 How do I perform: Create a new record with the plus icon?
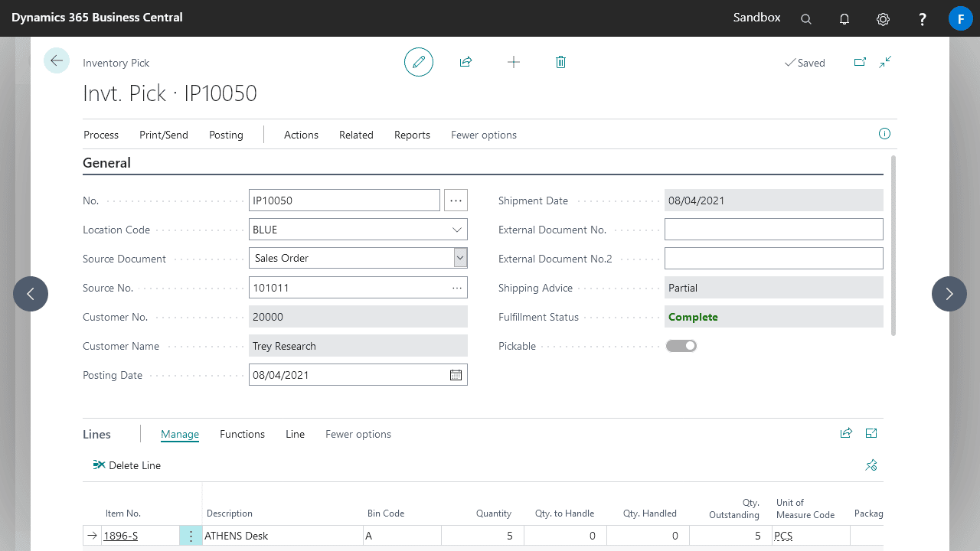(x=513, y=62)
